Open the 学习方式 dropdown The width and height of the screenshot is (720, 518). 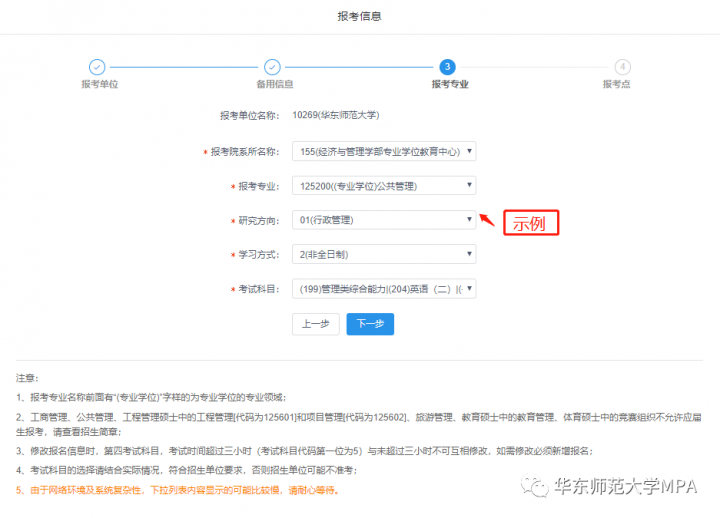[x=384, y=254]
